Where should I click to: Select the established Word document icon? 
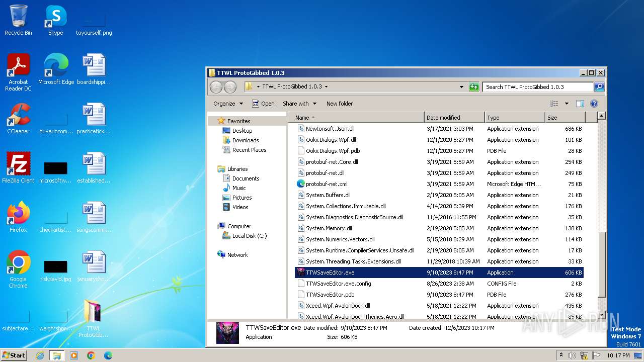(94, 168)
